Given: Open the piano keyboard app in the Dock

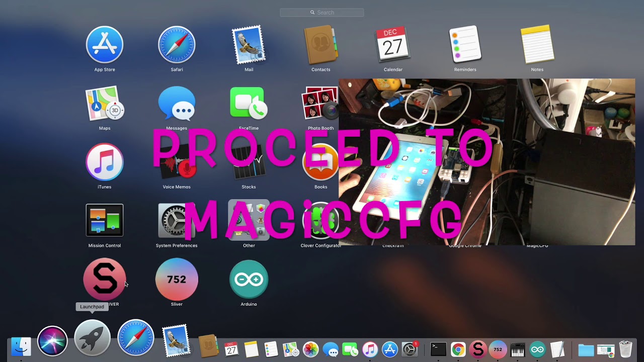Looking at the screenshot, I should click(x=518, y=349).
